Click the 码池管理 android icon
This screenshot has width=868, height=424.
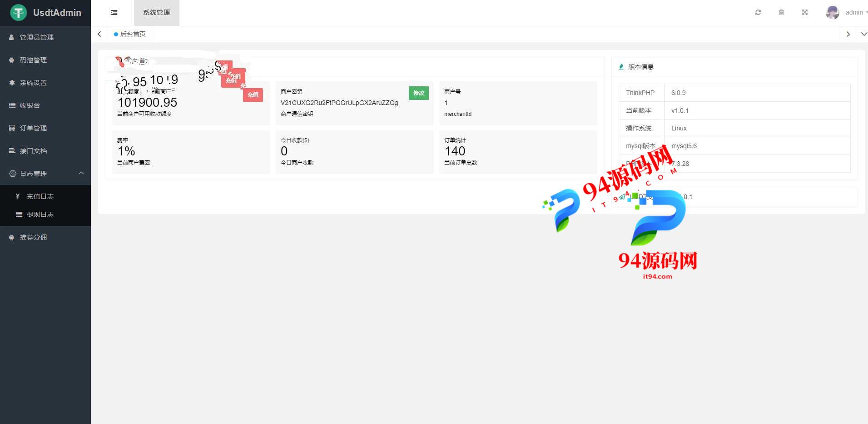[x=12, y=60]
